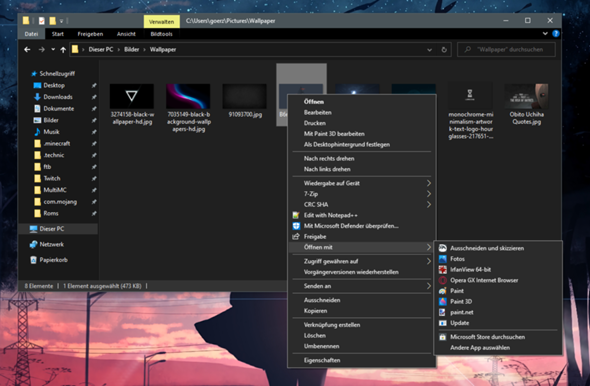The image size is (590, 386).
Task: Expand the 7-Zip submenu
Action: [x=362, y=194]
